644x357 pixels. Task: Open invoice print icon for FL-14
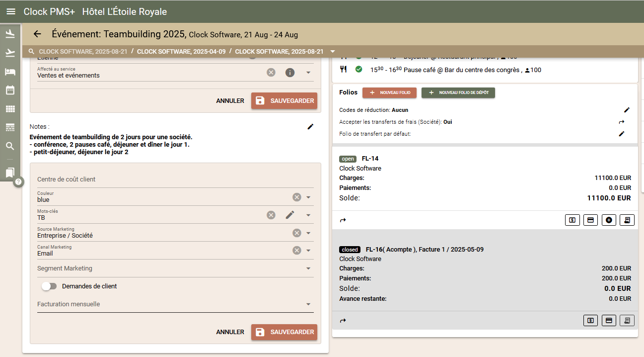[627, 220]
